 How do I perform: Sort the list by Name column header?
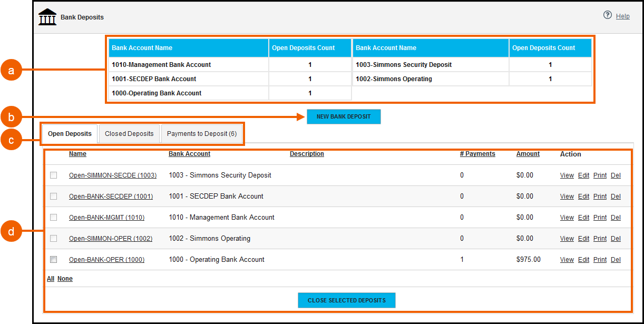pyautogui.click(x=77, y=154)
